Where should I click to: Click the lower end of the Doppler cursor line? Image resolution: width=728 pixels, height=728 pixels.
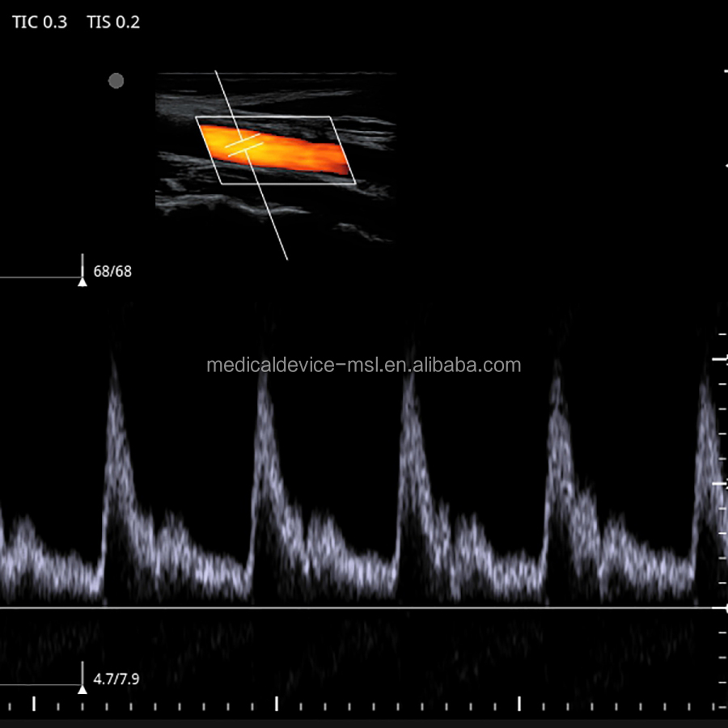(286, 258)
